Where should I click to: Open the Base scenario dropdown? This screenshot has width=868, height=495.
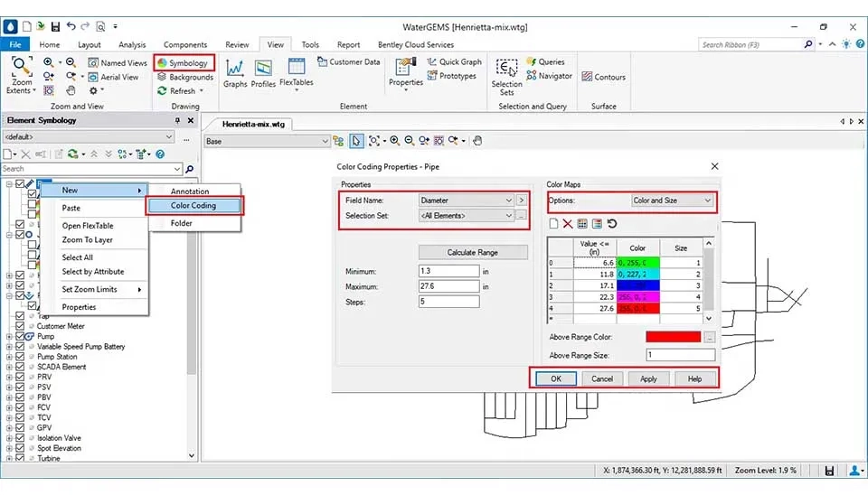(267, 141)
